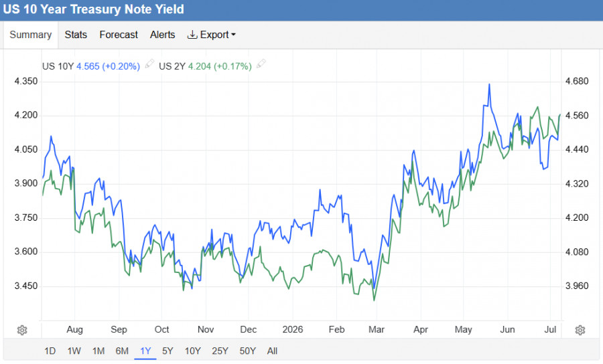Select the 50Y time range

point(248,351)
